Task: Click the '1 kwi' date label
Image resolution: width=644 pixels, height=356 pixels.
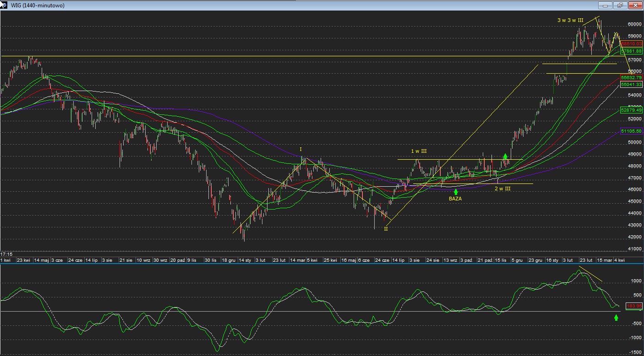Action: click(x=5, y=260)
